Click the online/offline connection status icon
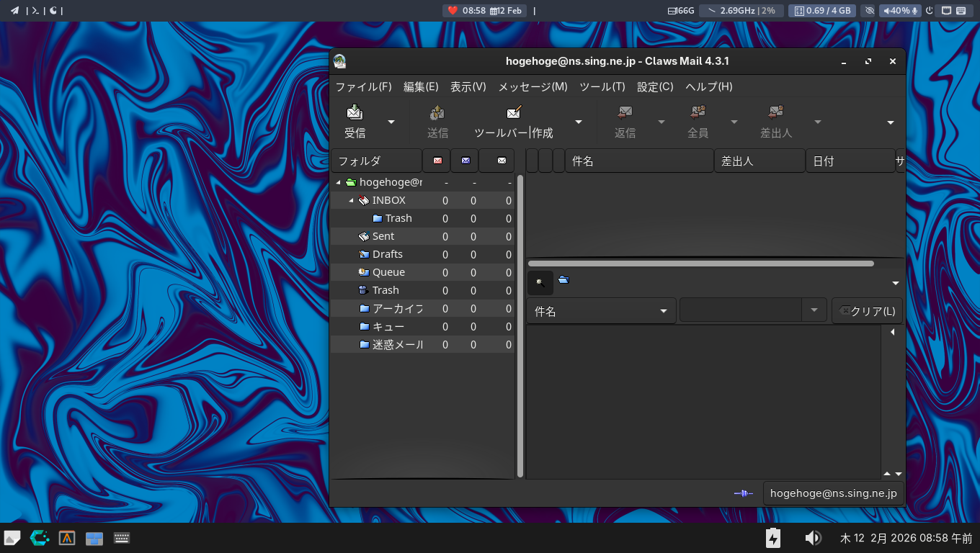 744,493
